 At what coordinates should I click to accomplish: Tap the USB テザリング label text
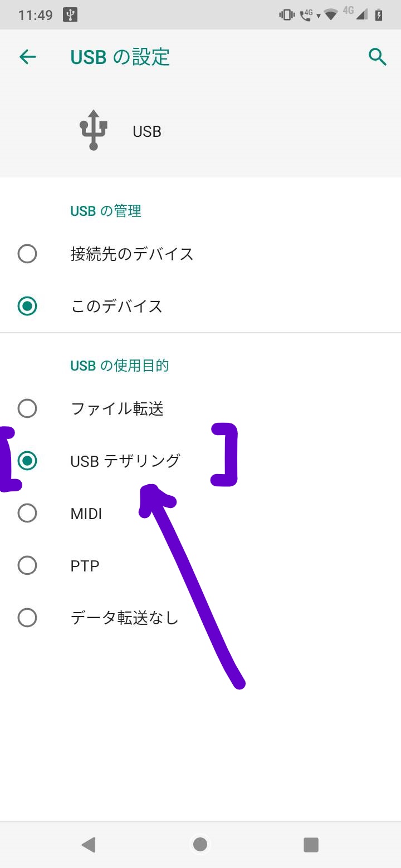(125, 461)
